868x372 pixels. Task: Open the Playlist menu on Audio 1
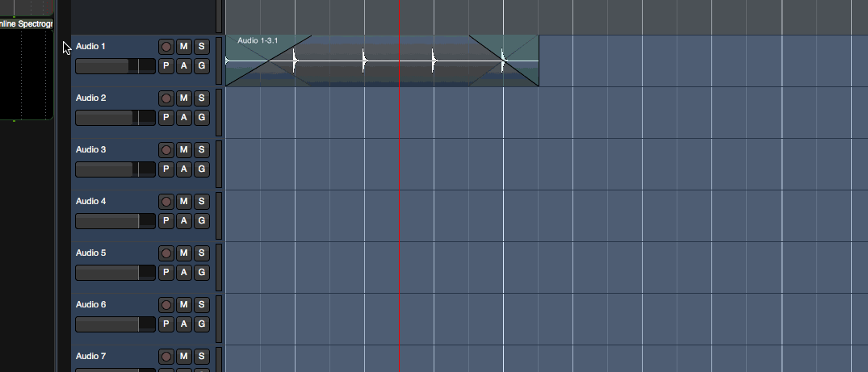click(166, 66)
